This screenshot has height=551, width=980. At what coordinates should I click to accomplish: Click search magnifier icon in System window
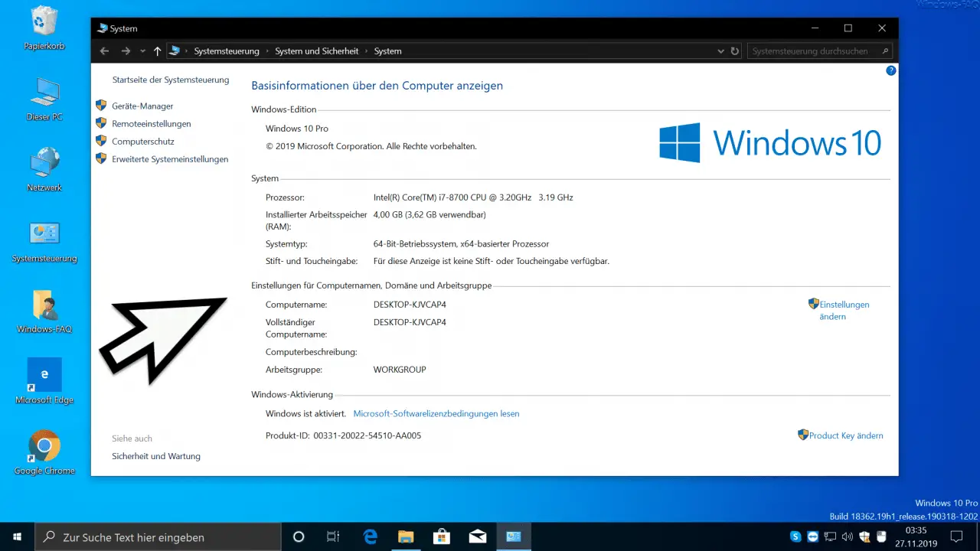(x=886, y=51)
